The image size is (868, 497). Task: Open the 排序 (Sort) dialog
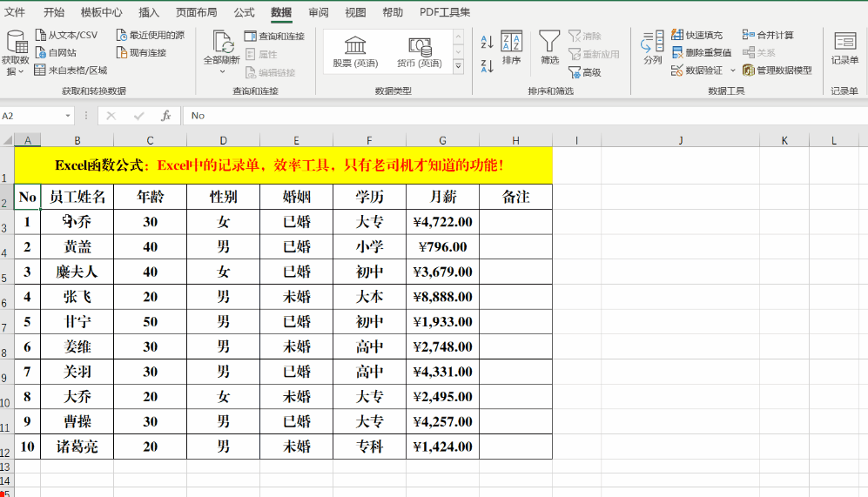(x=512, y=48)
